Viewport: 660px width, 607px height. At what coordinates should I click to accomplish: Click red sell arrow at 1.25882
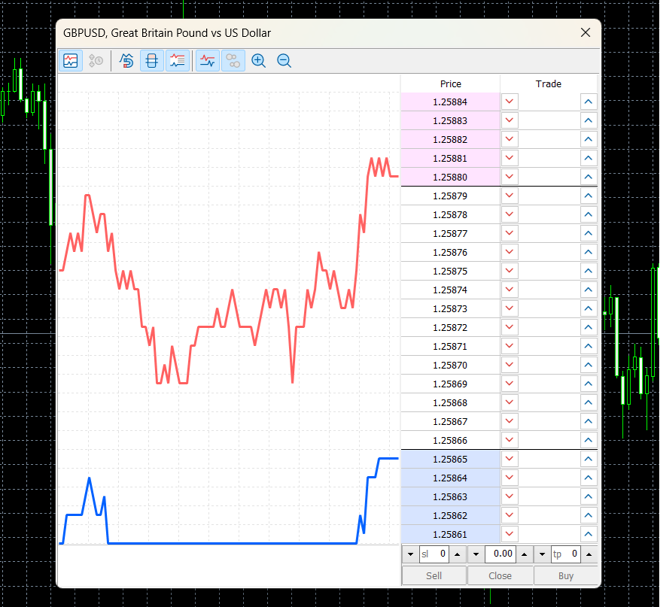[509, 139]
